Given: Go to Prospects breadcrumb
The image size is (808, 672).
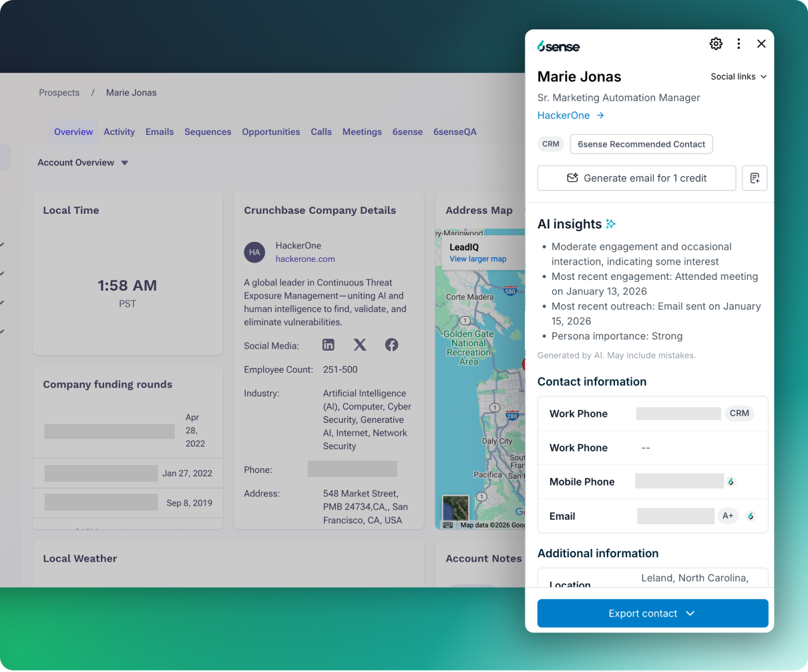Looking at the screenshot, I should coord(59,93).
